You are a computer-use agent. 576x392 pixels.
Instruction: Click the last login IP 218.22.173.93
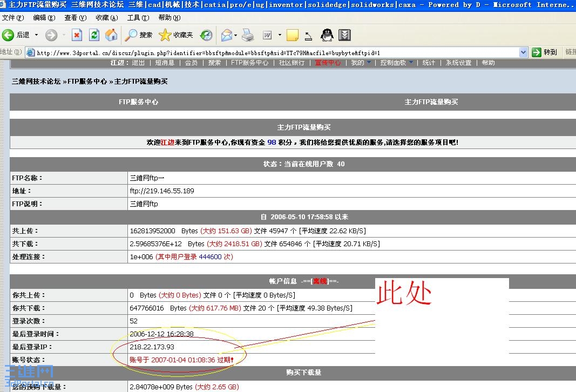(x=152, y=347)
